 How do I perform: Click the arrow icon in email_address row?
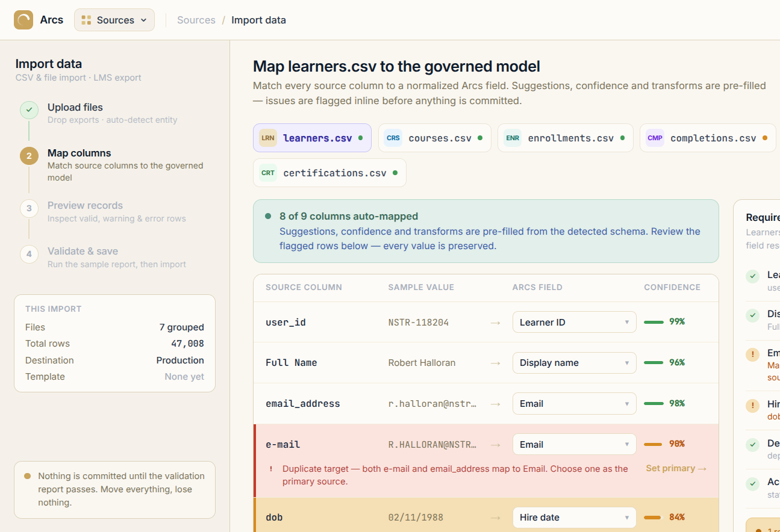click(x=495, y=404)
